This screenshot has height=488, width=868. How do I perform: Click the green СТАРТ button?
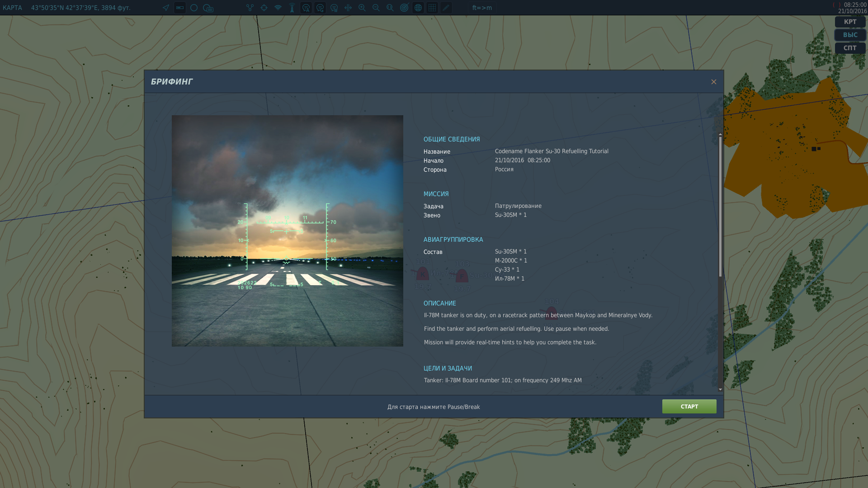pos(689,406)
